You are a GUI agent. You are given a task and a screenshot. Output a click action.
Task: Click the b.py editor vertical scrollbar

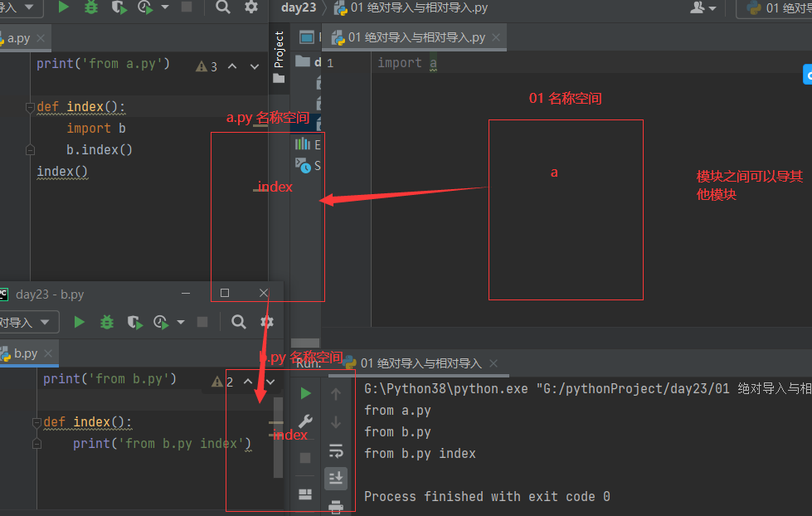278,437
